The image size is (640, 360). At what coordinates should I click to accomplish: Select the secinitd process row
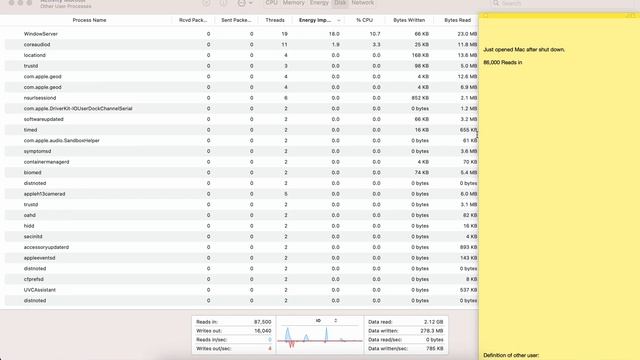[241, 236]
